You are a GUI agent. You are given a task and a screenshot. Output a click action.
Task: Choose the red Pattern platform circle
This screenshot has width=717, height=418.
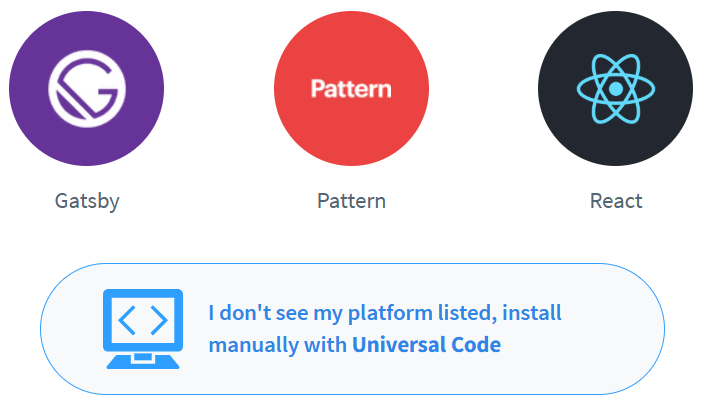(351, 88)
